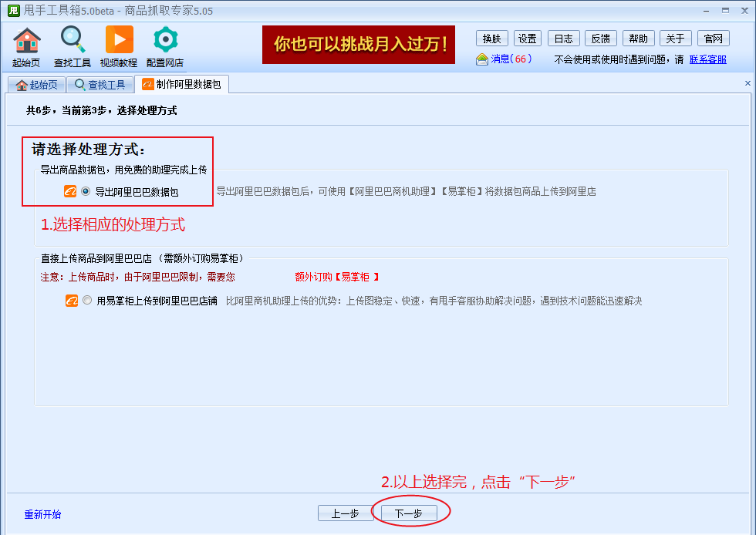This screenshot has height=535, width=756.
Task: Click the 消息 mail icon
Action: click(x=481, y=59)
